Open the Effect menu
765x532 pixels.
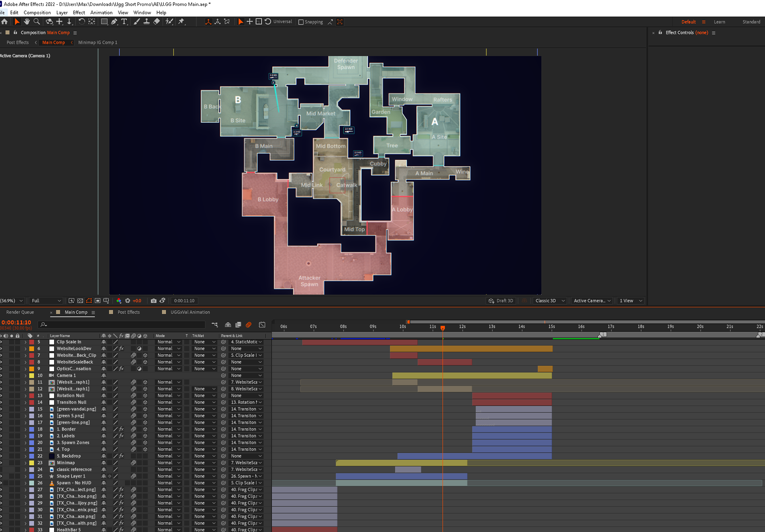tap(79, 12)
